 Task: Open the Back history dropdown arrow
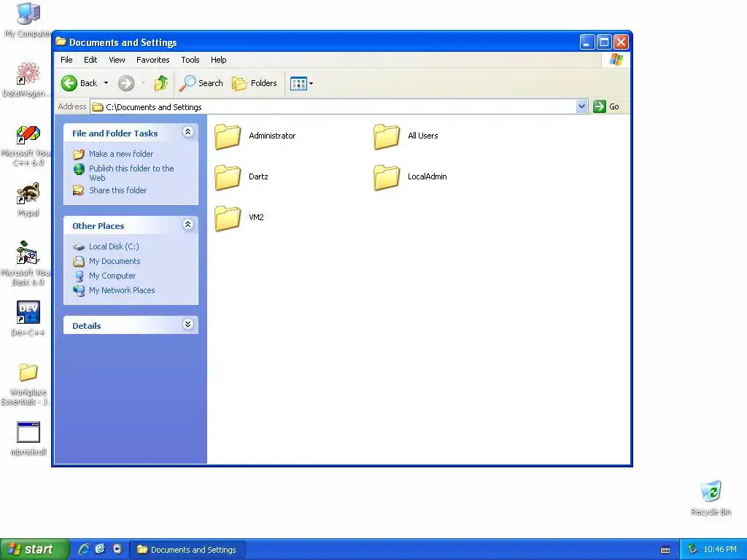pyautogui.click(x=107, y=83)
